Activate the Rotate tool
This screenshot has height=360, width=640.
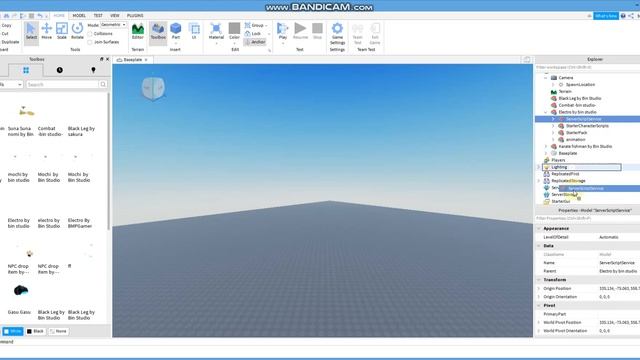pos(77,31)
